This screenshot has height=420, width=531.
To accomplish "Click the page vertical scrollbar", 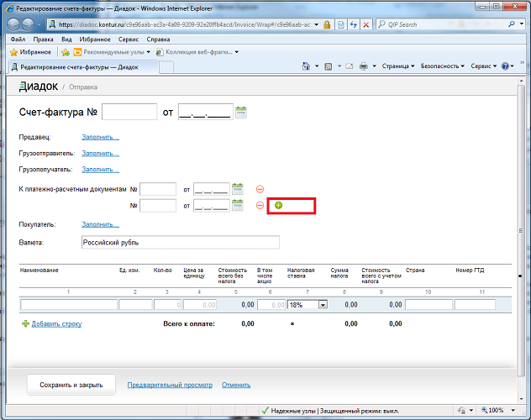I will coord(521,230).
